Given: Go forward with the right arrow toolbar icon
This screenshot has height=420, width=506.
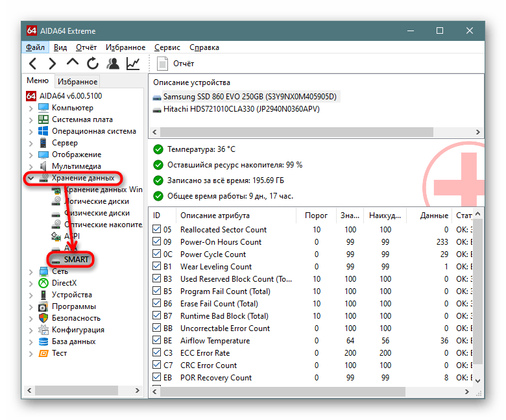Looking at the screenshot, I should tap(53, 64).
